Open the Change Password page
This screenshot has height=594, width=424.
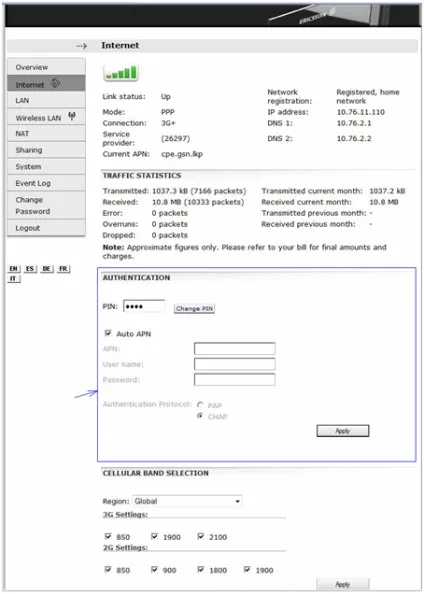click(46, 205)
